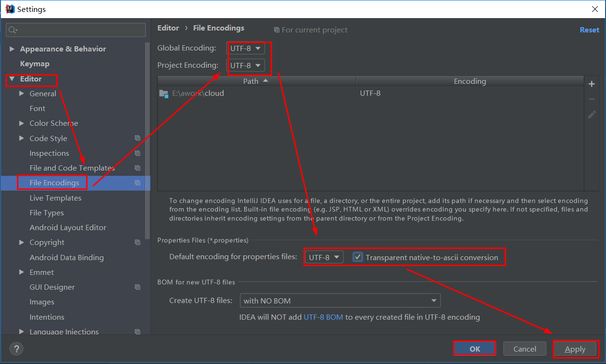
Task: Collapse the Editor node arrow
Action: pyautogui.click(x=12, y=79)
